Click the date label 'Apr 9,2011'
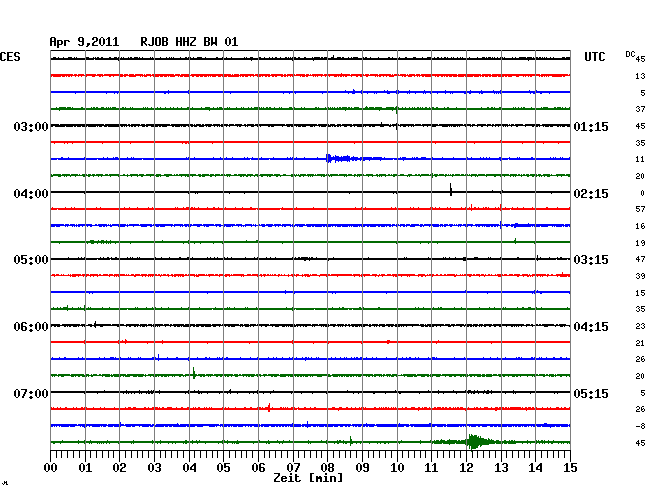 click(84, 42)
